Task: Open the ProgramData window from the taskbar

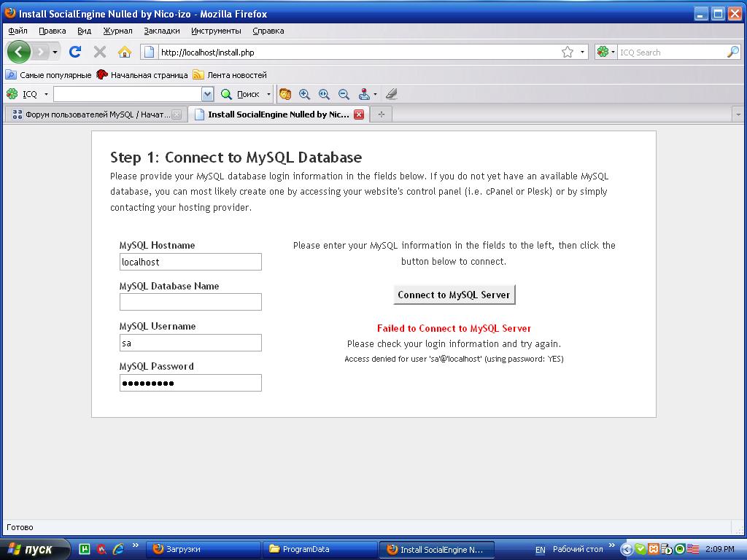Action: click(x=319, y=549)
